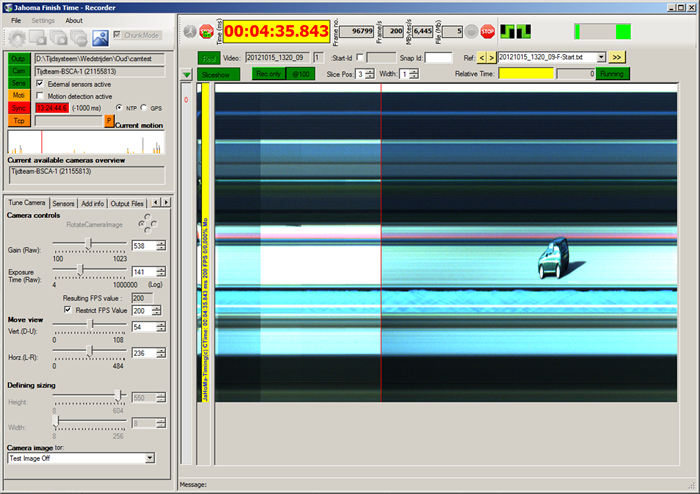Click the running man icon
This screenshot has width=700, height=494.
click(x=190, y=31)
